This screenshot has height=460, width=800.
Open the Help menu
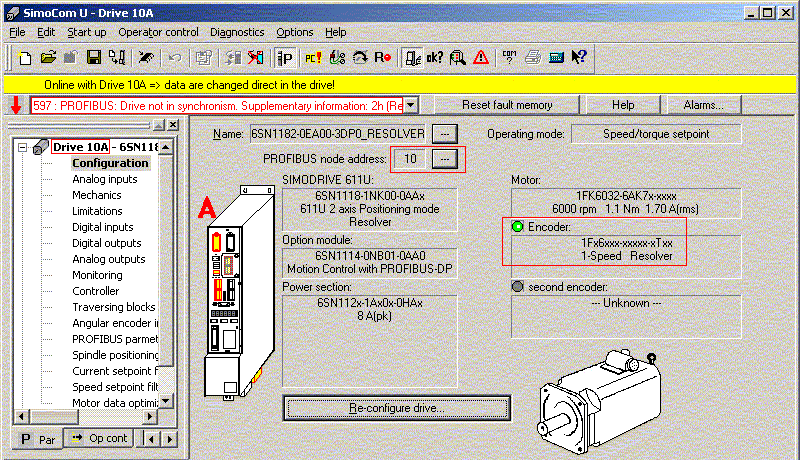pos(336,32)
